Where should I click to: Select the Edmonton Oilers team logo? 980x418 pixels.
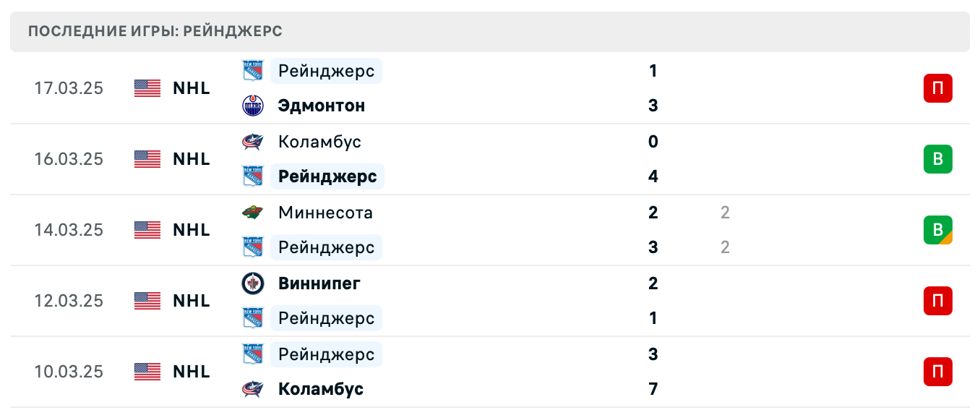[x=253, y=105]
